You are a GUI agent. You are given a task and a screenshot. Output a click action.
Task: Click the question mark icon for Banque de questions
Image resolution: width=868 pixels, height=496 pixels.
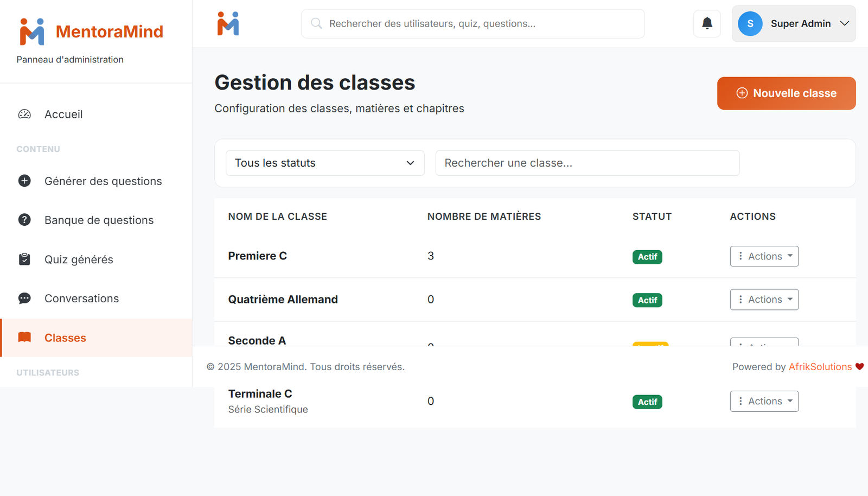(24, 220)
